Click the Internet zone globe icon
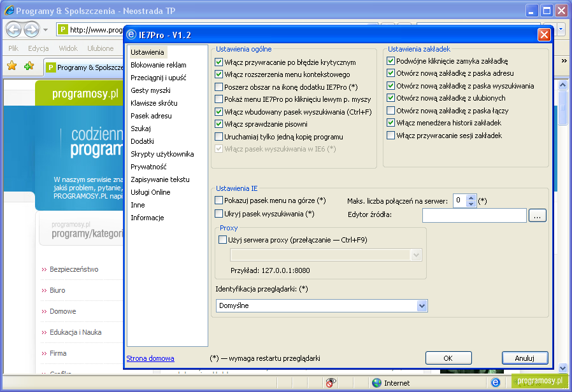Viewport: 572px width, 392px height. [376, 383]
